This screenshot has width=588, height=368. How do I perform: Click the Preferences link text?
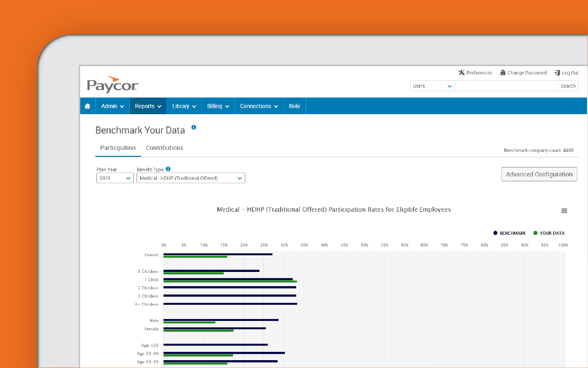479,73
